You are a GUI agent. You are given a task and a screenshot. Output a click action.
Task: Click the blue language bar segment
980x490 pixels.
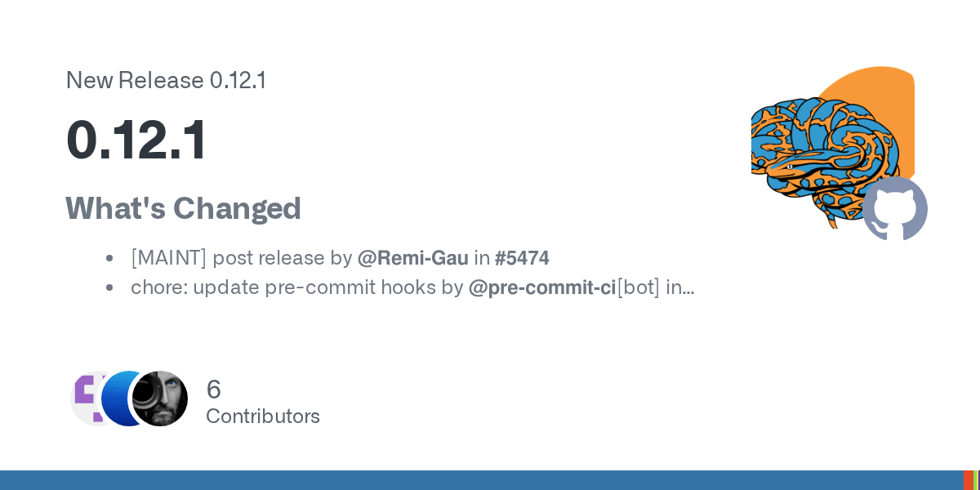coord(481,480)
